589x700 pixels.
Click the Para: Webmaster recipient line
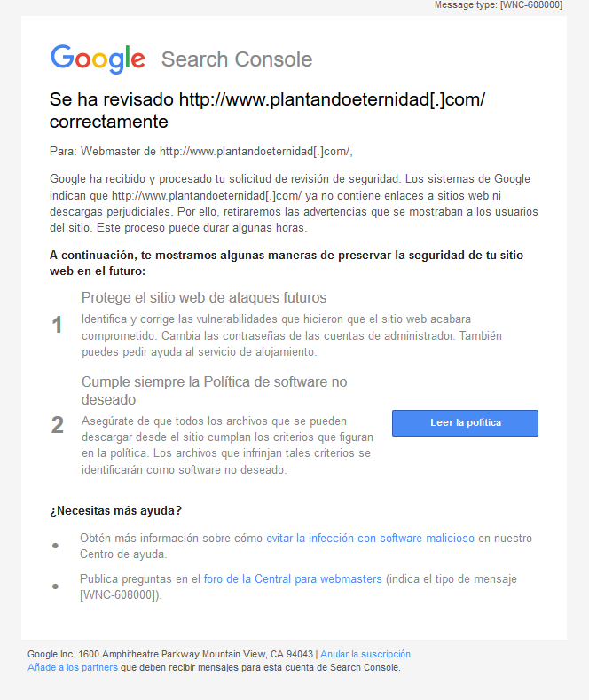[200, 152]
